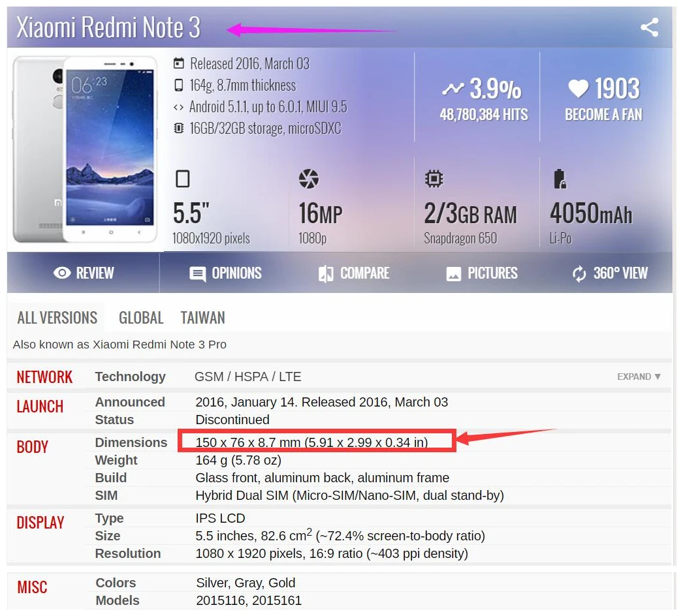Click the share icon in header
Viewport: 683px width, 616px height.
coord(649,27)
